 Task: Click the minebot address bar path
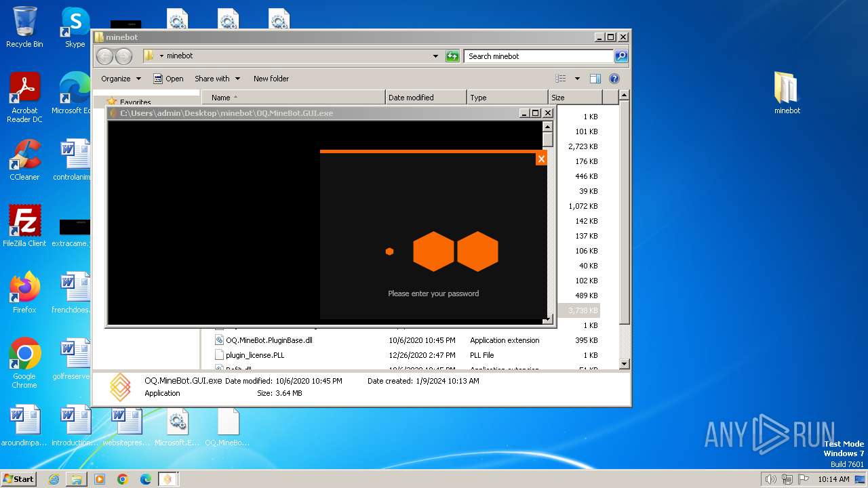(x=180, y=56)
